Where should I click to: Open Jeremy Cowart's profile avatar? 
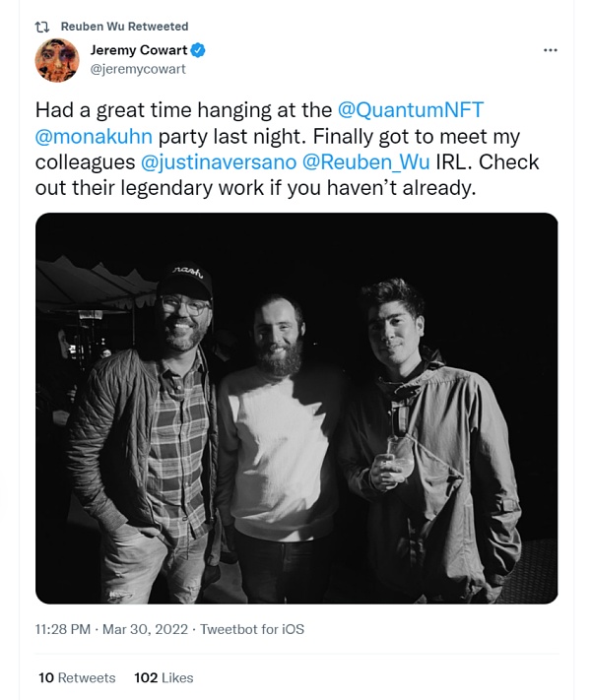tap(57, 60)
